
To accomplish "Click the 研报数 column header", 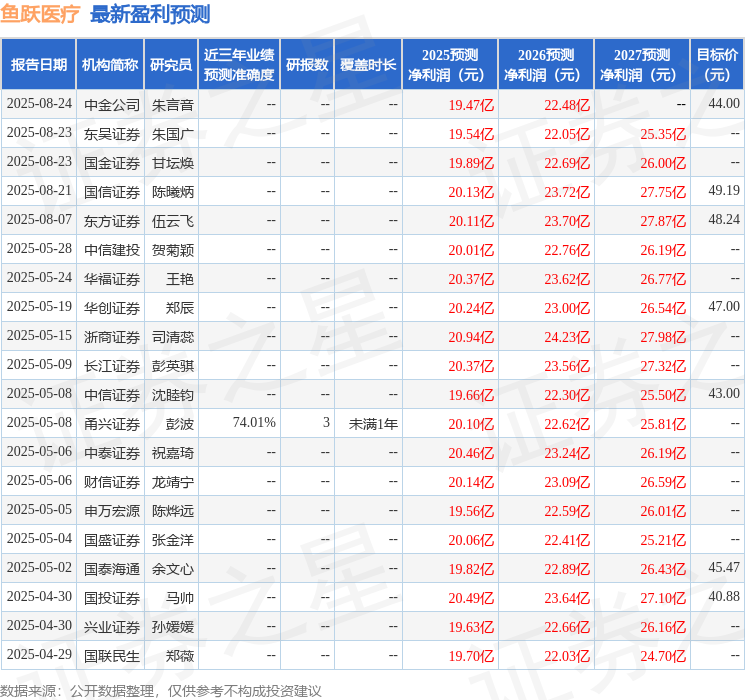I will click(307, 65).
